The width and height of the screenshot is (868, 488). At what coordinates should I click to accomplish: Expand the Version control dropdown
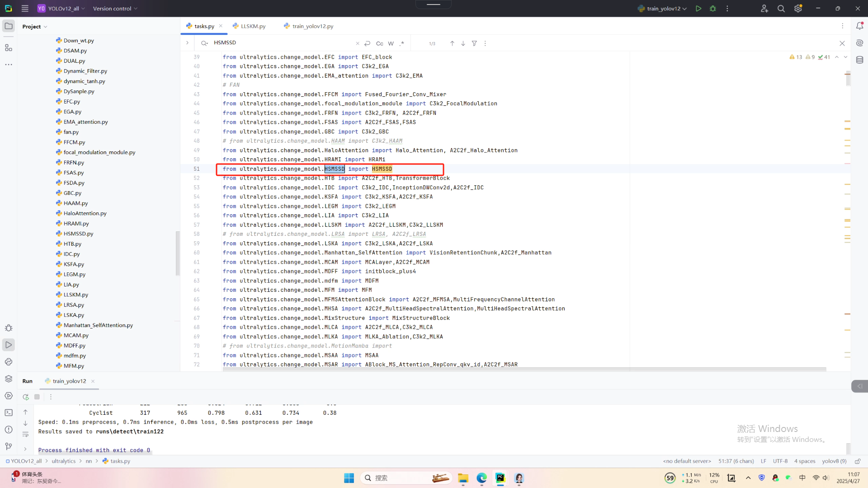(115, 9)
